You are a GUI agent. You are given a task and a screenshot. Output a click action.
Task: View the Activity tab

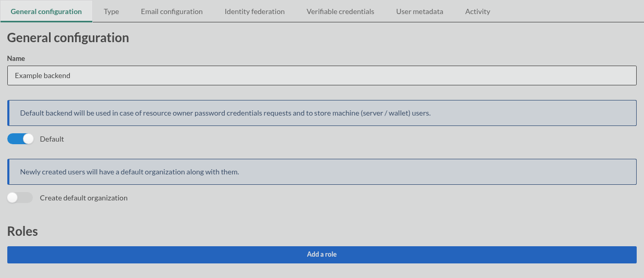point(478,11)
